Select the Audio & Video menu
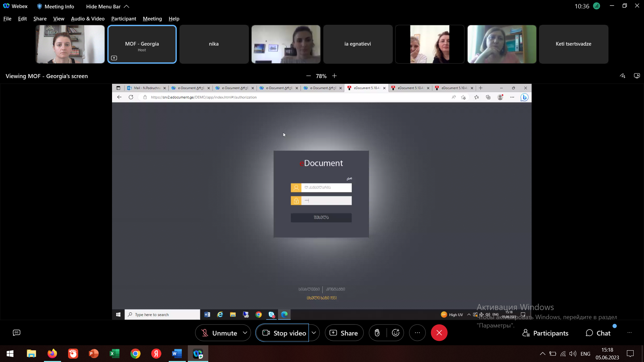This screenshot has width=644, height=362. pyautogui.click(x=88, y=18)
